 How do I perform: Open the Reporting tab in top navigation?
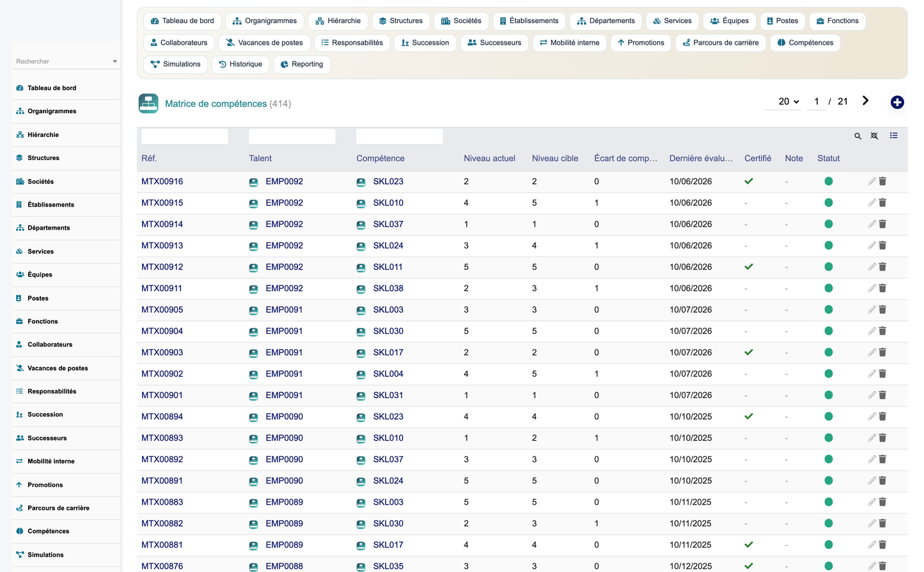pos(302,64)
